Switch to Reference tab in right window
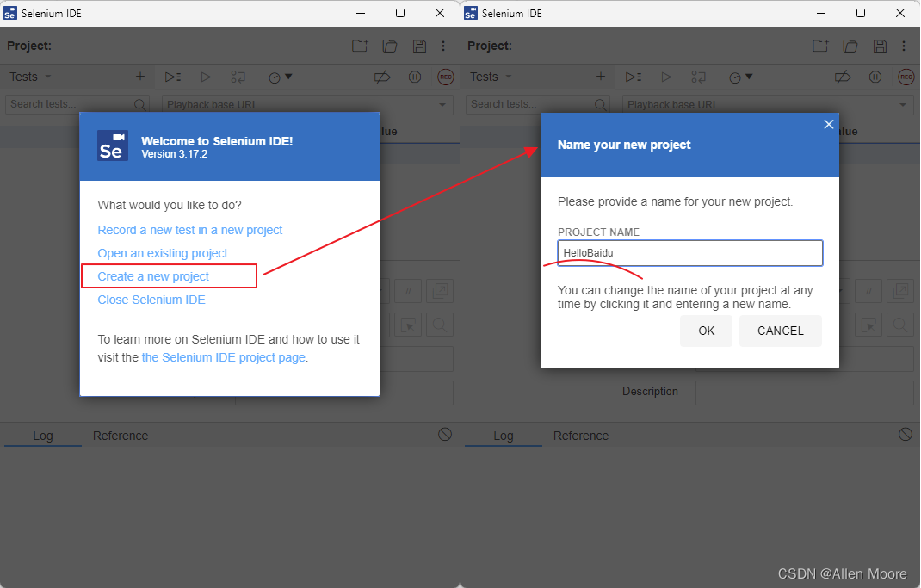Image resolution: width=921 pixels, height=588 pixels. tap(581, 436)
